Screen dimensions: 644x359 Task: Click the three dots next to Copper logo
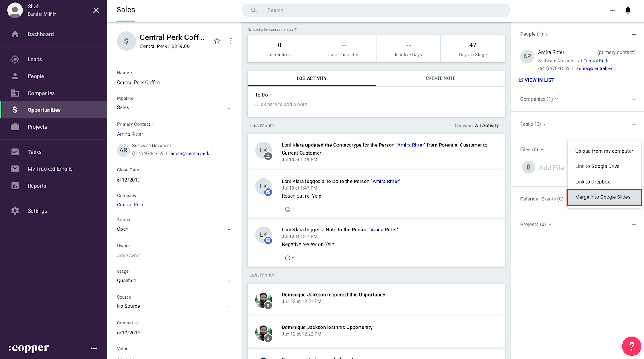[94, 349]
